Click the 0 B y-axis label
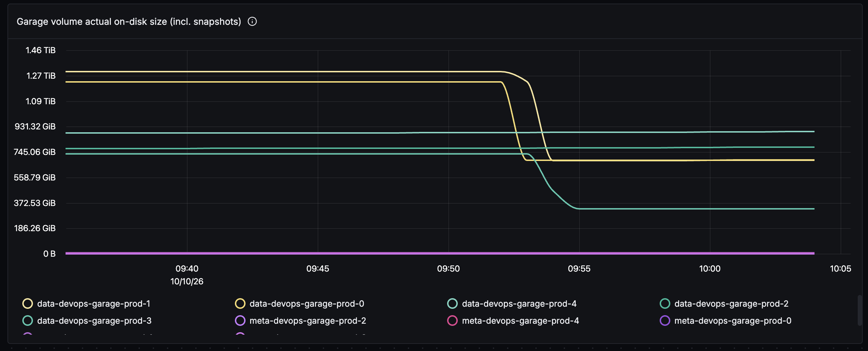 coord(50,254)
